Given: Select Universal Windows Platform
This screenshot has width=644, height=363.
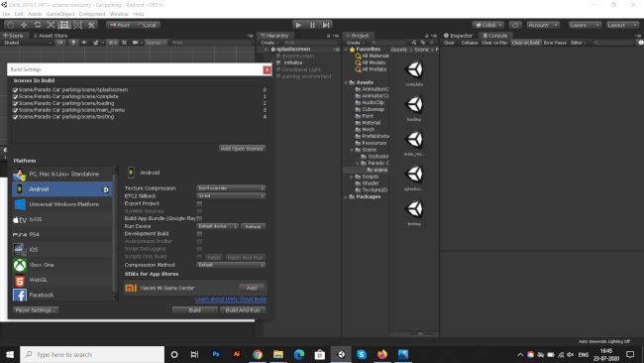Looking at the screenshot, I should pyautogui.click(x=61, y=204).
